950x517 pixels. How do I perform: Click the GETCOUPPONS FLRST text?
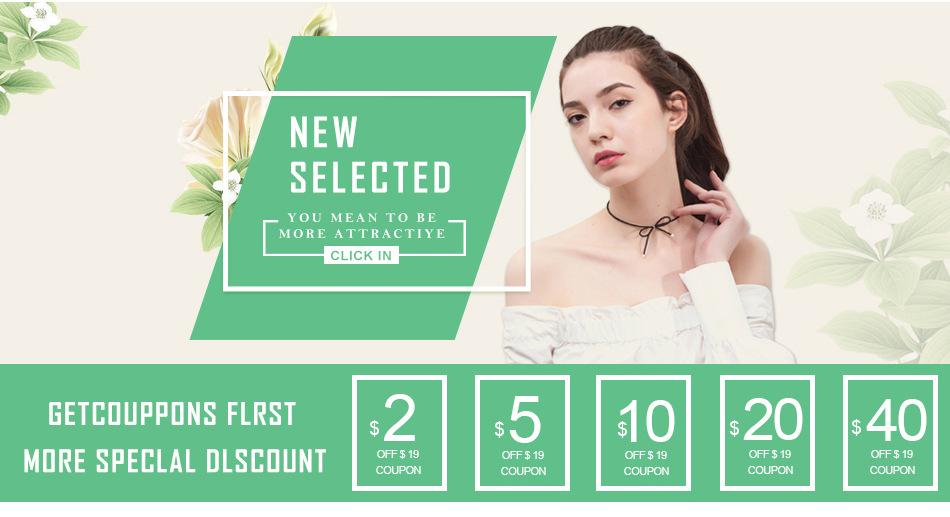point(172,415)
